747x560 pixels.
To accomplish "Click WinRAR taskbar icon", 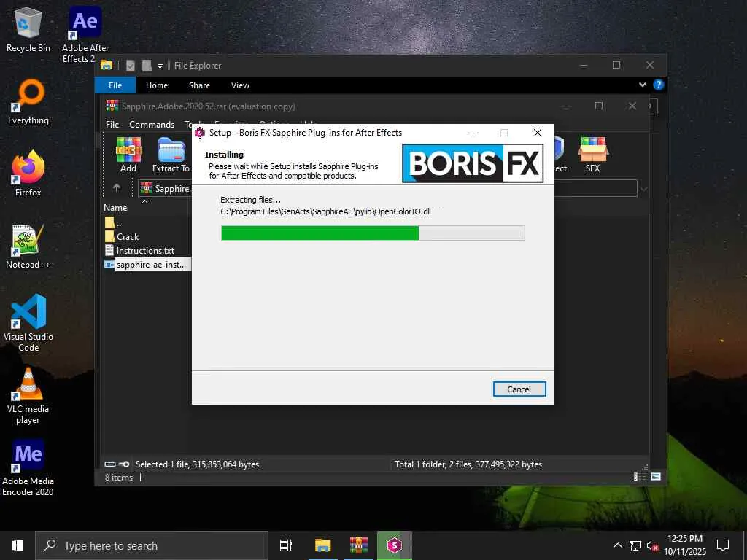I will point(359,545).
